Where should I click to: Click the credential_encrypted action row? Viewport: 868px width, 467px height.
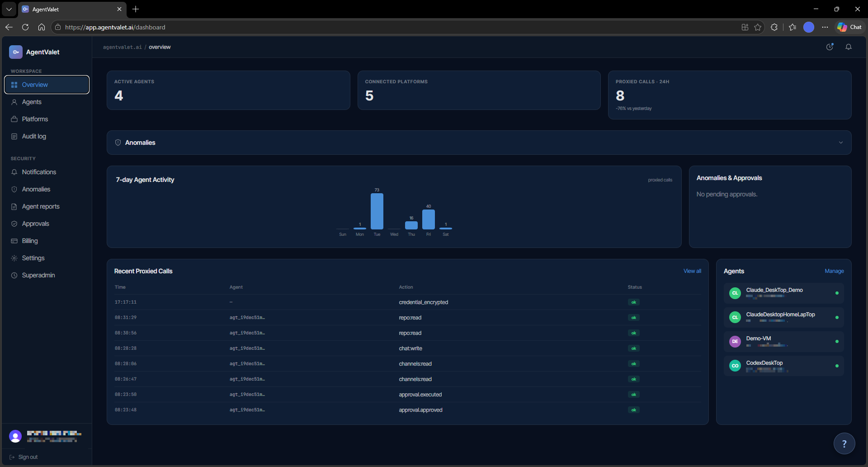[x=407, y=302]
